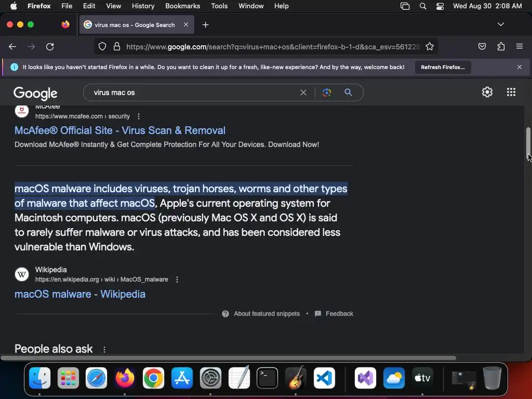Open a new tab
The width and height of the screenshot is (532, 399).
coord(205,25)
